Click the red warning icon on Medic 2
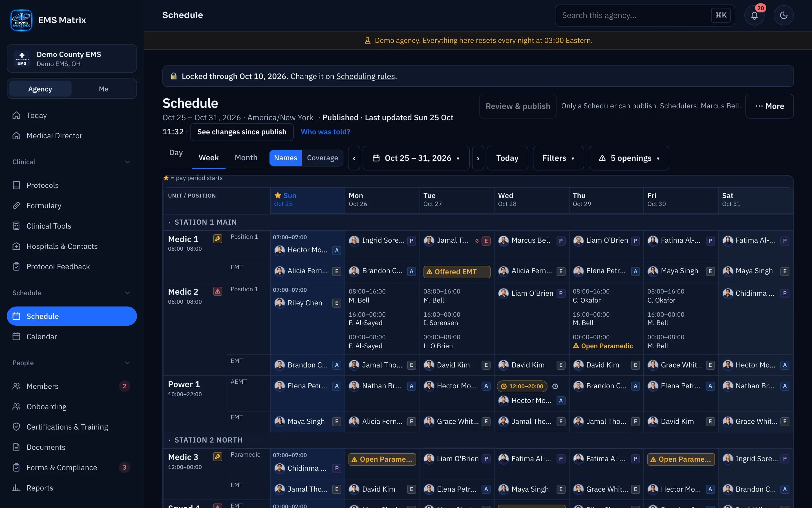 tap(217, 291)
